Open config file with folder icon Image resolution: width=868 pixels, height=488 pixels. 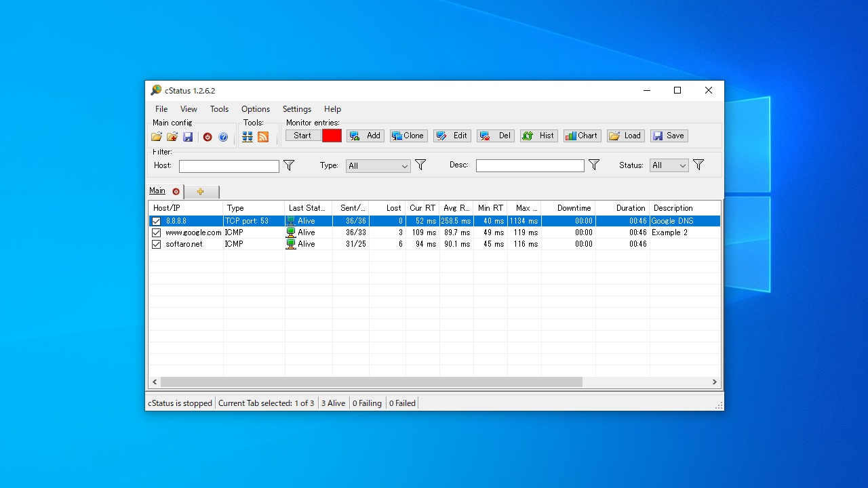point(157,137)
